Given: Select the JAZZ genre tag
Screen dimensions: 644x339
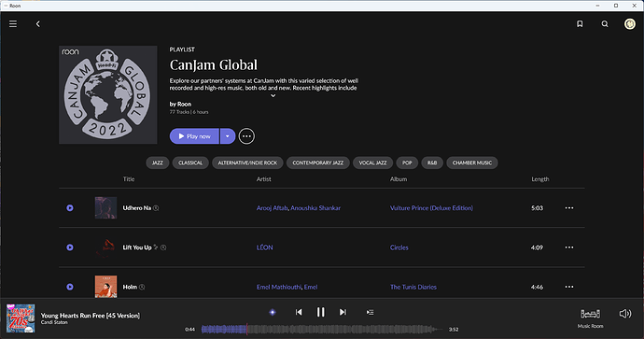Looking at the screenshot, I should click(x=158, y=162).
